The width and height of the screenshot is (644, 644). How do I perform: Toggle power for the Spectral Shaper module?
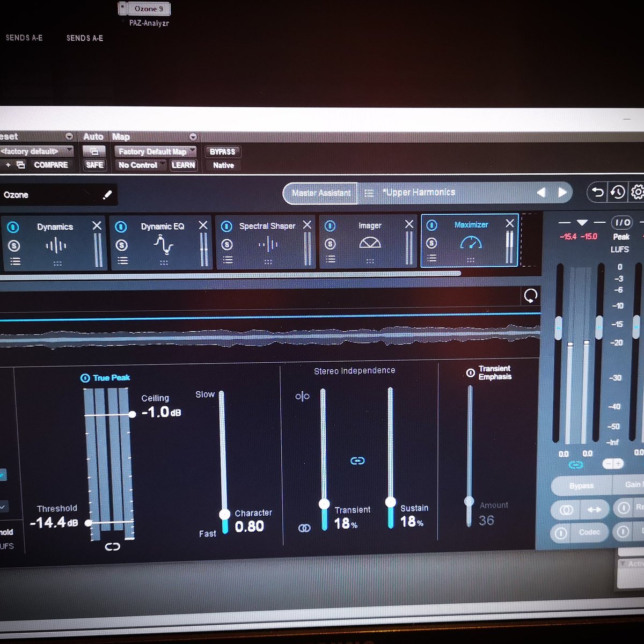click(x=227, y=226)
